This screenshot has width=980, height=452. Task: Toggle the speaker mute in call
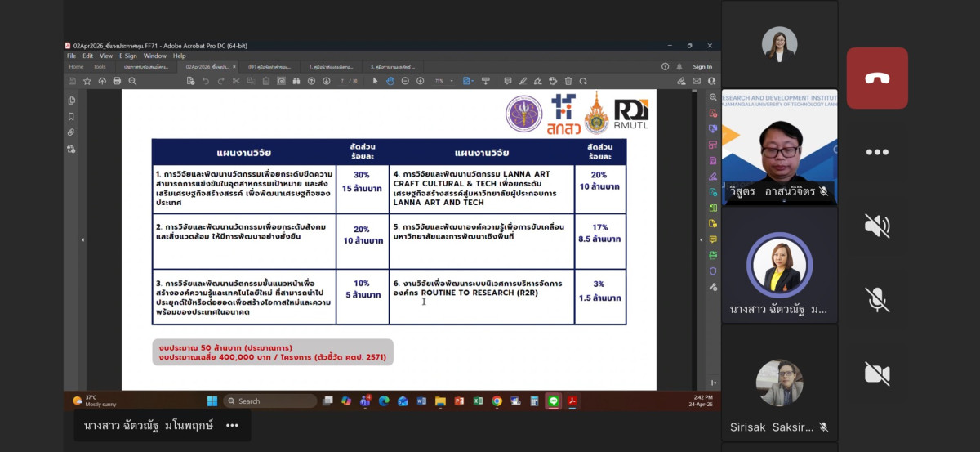[877, 225]
